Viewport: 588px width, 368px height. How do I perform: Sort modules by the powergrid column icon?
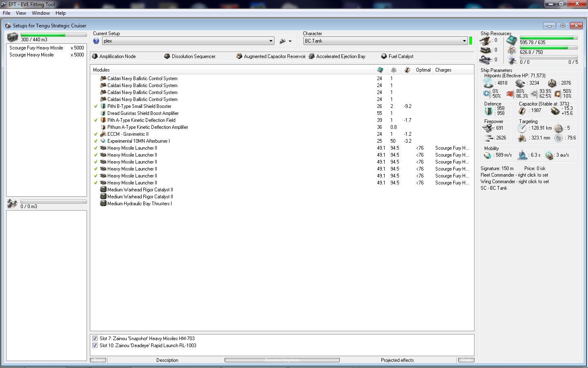click(394, 70)
